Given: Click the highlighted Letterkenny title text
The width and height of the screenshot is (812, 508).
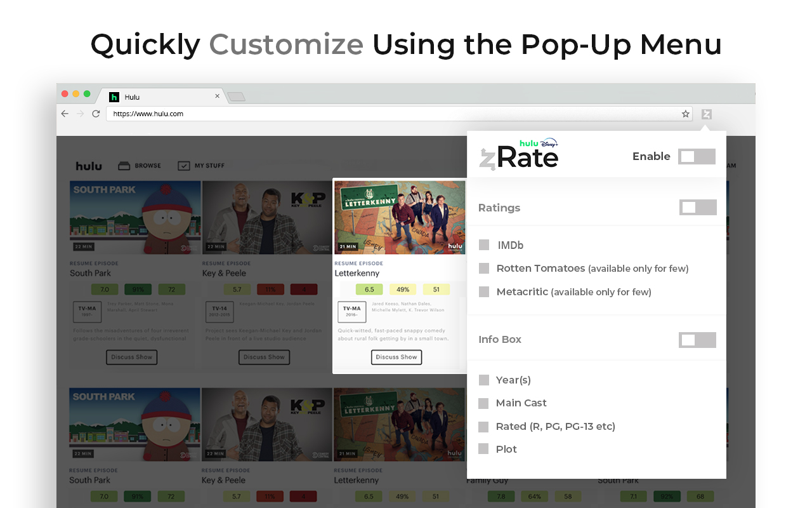Looking at the screenshot, I should pyautogui.click(x=357, y=273).
